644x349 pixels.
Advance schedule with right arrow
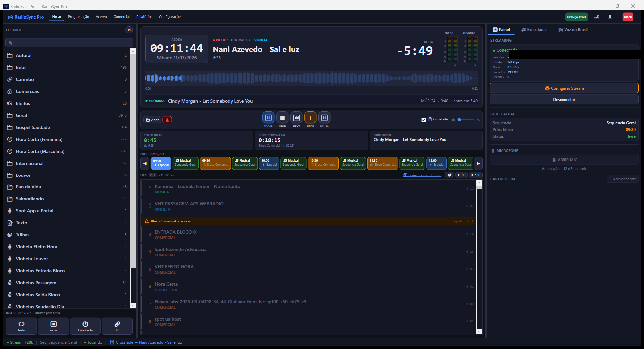click(x=478, y=164)
